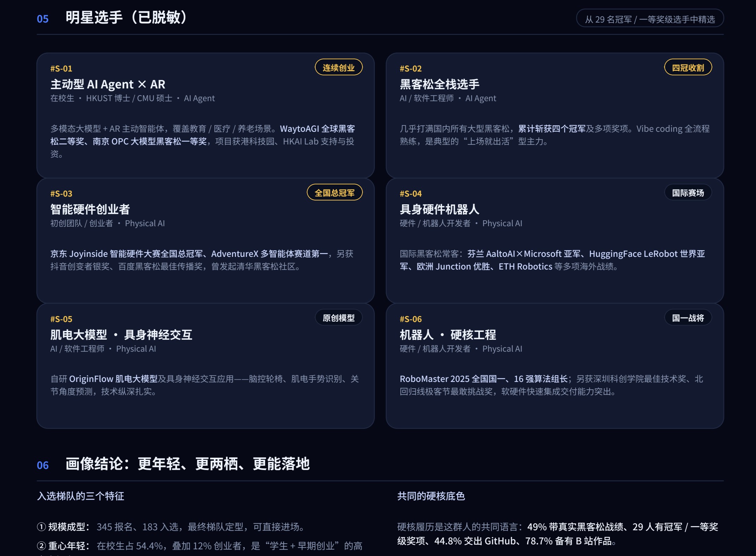Viewport: 756px width, 556px height.
Task: Click heading 画像结论：更年轻、更两栖、更能落地
Action: click(188, 464)
